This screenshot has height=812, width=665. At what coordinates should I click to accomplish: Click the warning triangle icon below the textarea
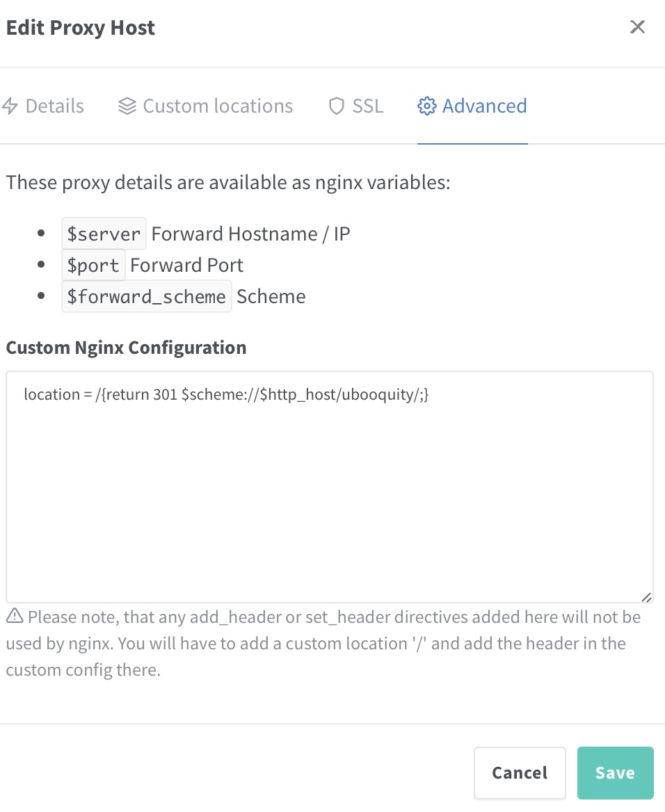point(15,616)
